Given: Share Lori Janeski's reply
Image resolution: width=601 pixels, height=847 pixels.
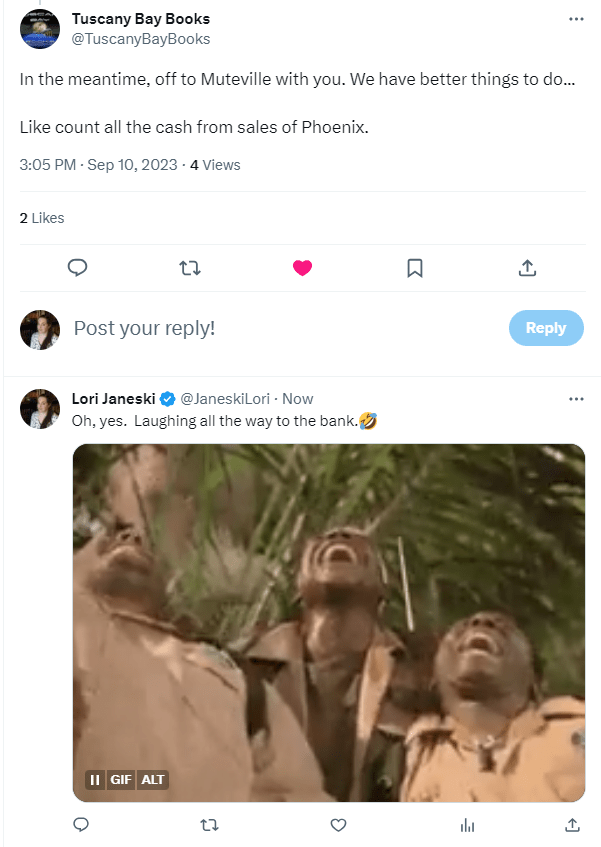Looking at the screenshot, I should (x=572, y=825).
